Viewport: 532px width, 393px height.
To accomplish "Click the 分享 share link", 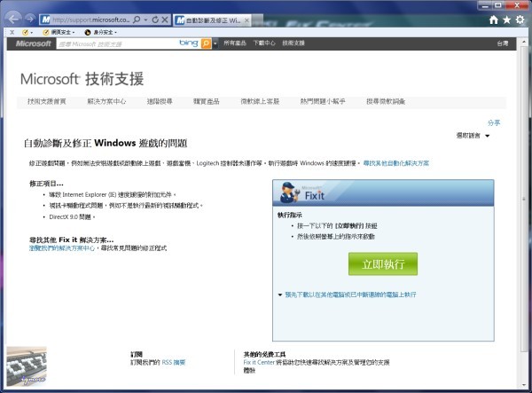I will (494, 122).
